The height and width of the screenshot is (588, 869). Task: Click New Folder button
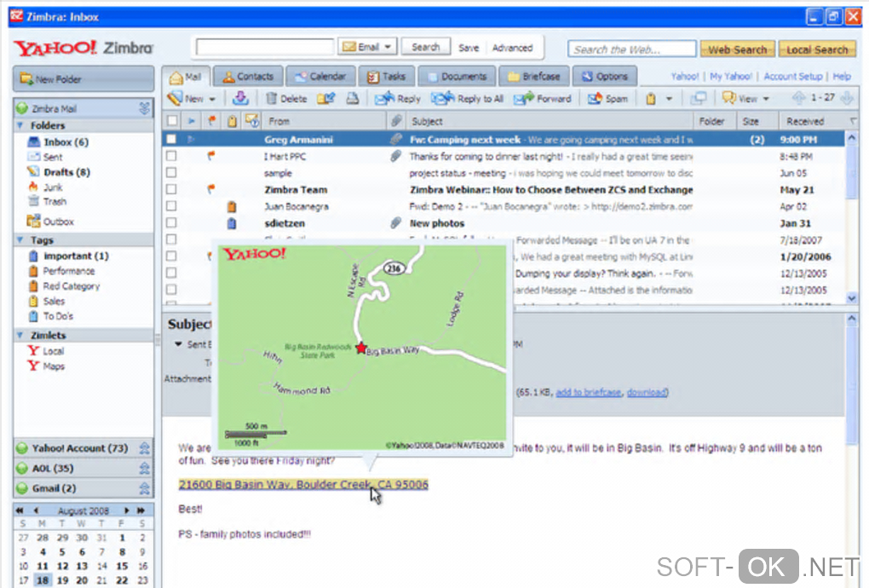pos(83,78)
